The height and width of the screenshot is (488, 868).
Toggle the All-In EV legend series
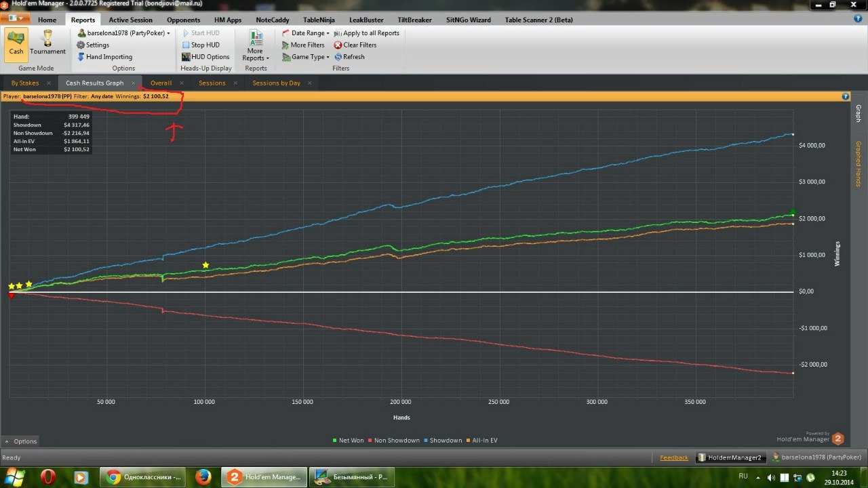click(x=481, y=441)
